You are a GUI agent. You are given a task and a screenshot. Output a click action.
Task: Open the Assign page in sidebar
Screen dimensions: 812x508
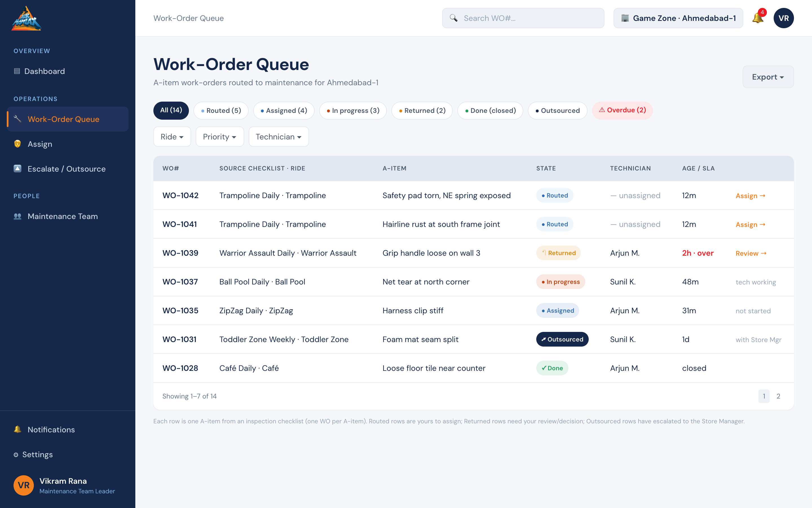(68, 144)
